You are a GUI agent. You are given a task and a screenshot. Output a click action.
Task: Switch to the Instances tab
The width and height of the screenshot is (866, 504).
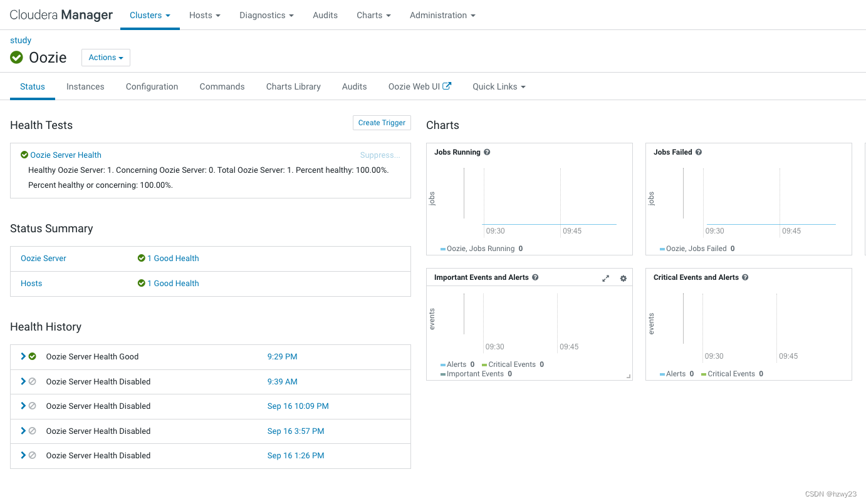(85, 86)
